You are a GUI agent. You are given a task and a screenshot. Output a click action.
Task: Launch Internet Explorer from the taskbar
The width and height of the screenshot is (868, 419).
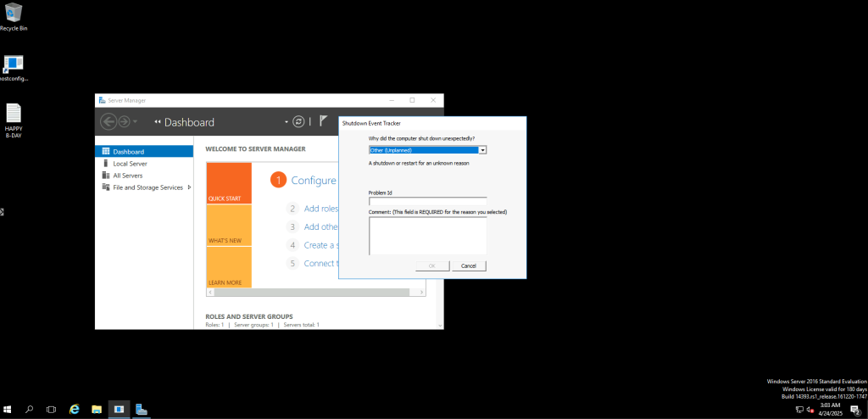75,410
